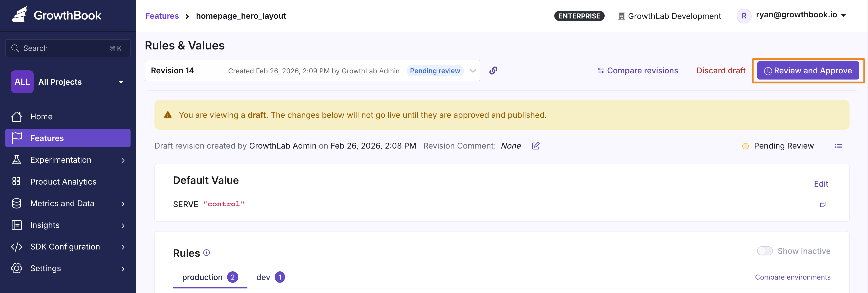Enable the Show inactive toggle
This screenshot has width=868, height=293.
(765, 251)
